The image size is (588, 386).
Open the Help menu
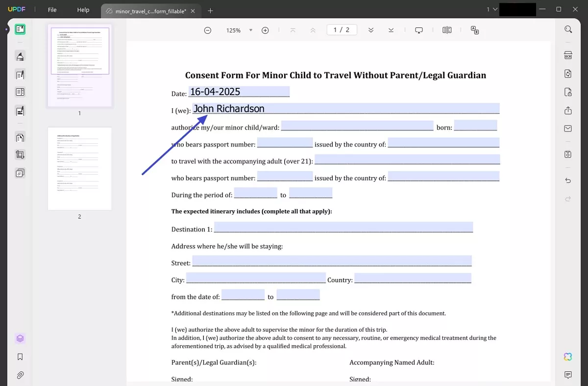83,10
